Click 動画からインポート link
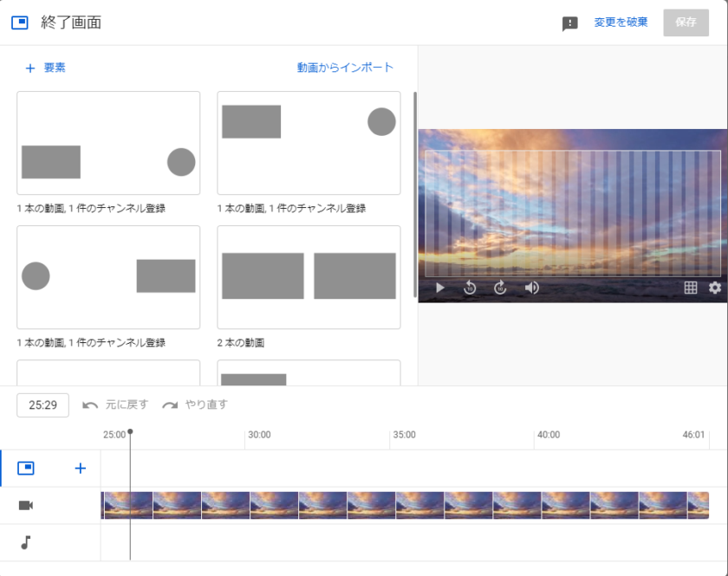Viewport: 728px width, 576px height. pyautogui.click(x=345, y=68)
